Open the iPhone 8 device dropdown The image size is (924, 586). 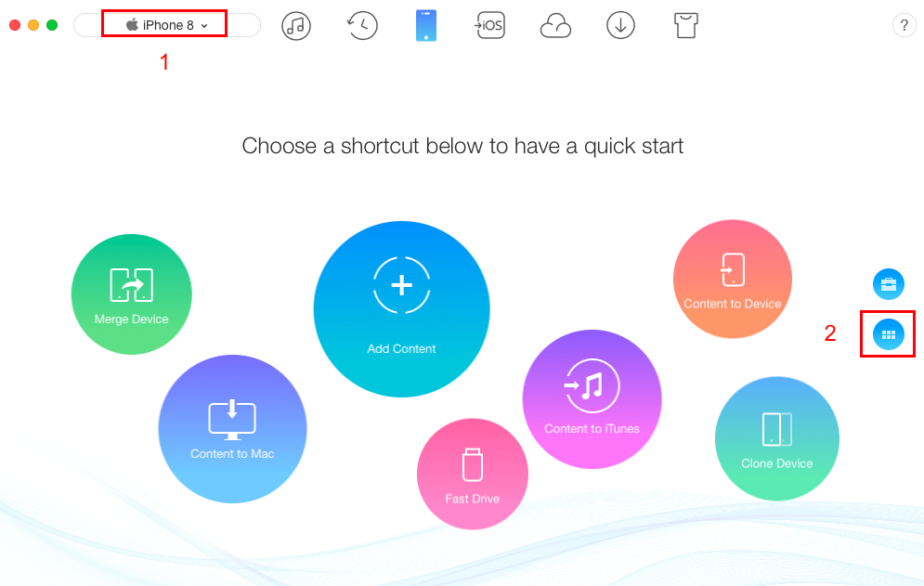[167, 25]
